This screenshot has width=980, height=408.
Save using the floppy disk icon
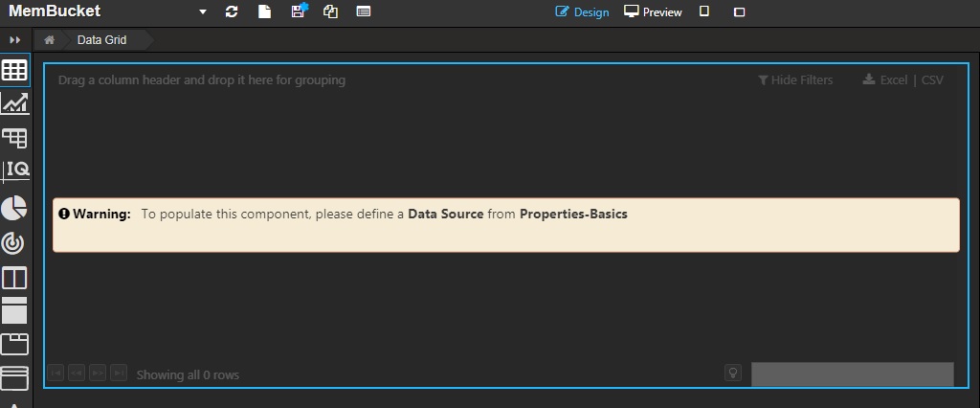300,11
